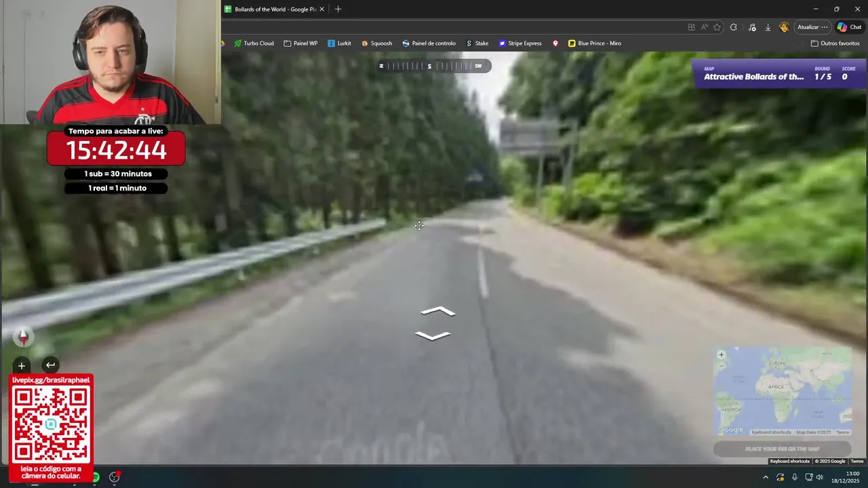Click the split screen icon in address bar
The width and height of the screenshot is (868, 488).
(x=691, y=27)
